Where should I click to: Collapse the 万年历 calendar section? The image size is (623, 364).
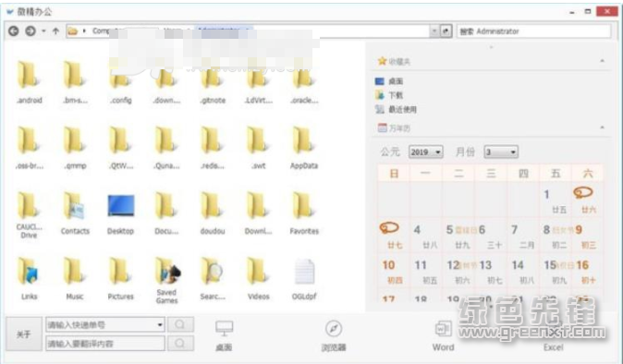pyautogui.click(x=602, y=127)
